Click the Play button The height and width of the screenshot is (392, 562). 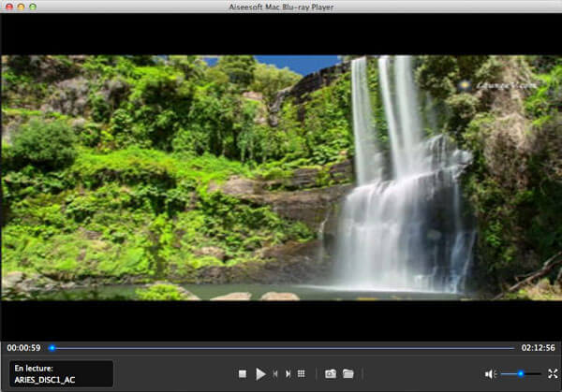point(260,374)
